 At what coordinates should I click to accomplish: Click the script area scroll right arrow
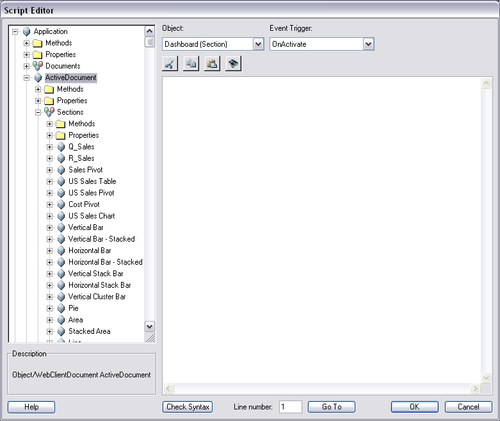click(x=475, y=389)
